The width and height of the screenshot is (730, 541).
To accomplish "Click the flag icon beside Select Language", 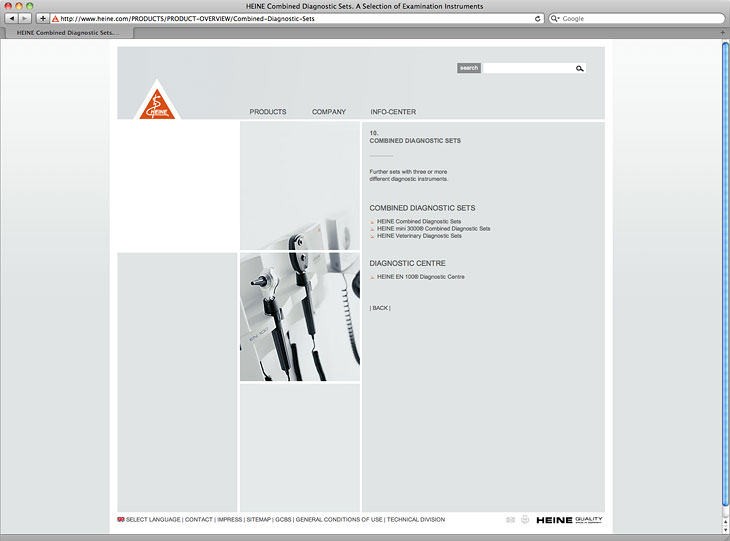I will (121, 520).
